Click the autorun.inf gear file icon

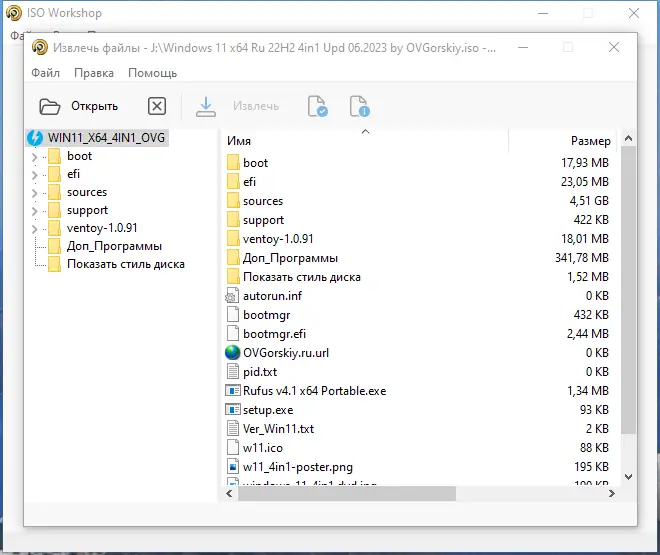(232, 296)
